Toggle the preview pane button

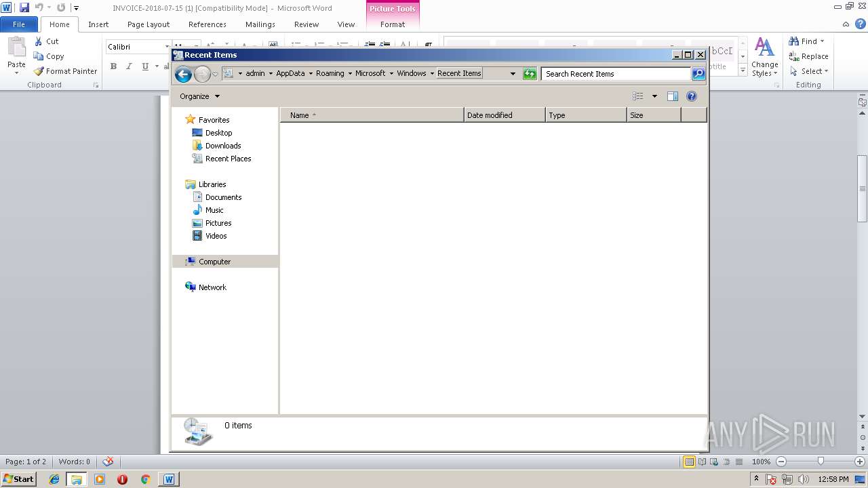tap(673, 96)
